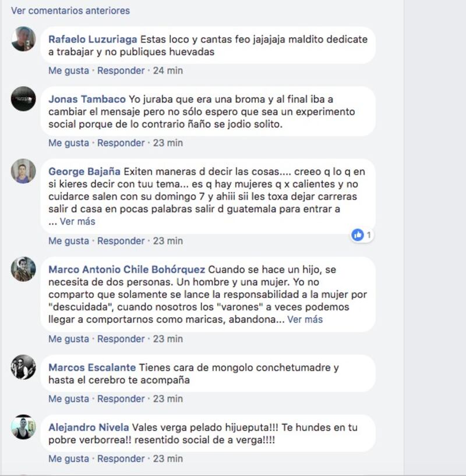The height and width of the screenshot is (476, 466).
Task: Open the Jonas Tambaco name link
Action: pos(87,99)
